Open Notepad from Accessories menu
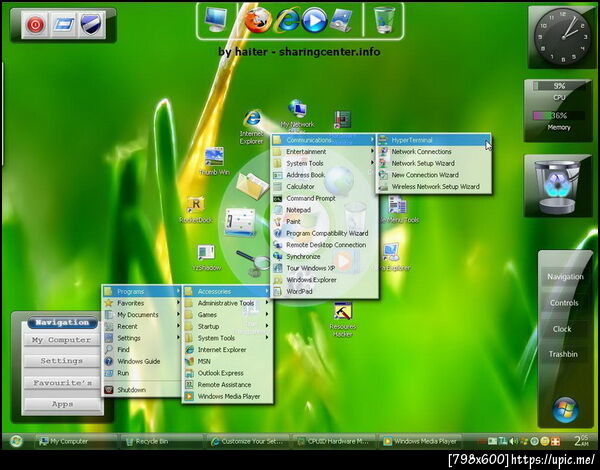 tap(324, 210)
